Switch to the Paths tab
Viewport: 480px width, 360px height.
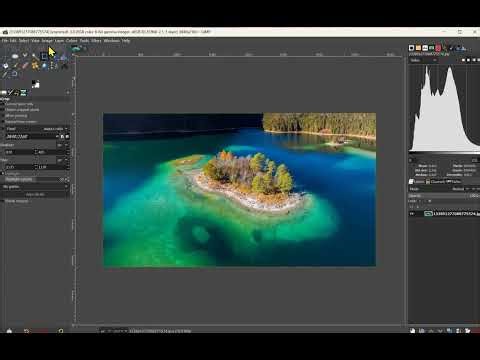pyautogui.click(x=453, y=182)
